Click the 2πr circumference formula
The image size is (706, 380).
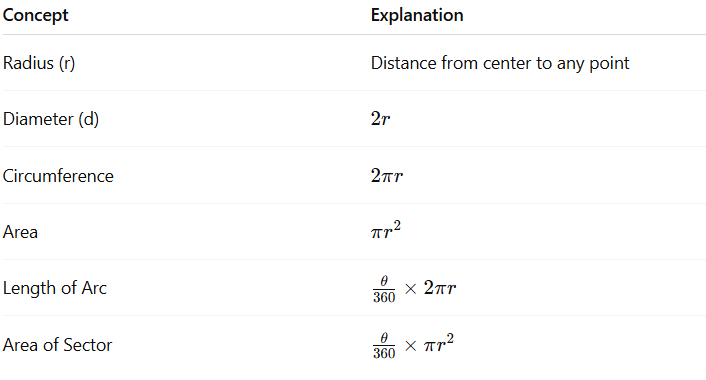[x=387, y=176]
